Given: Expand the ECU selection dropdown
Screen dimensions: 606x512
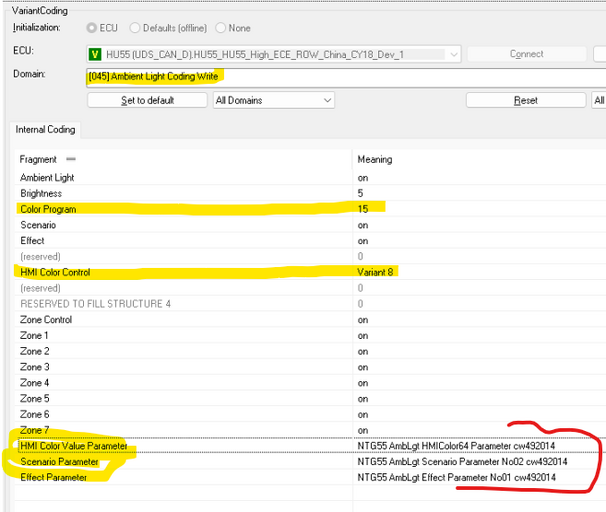Looking at the screenshot, I should coord(454,53).
